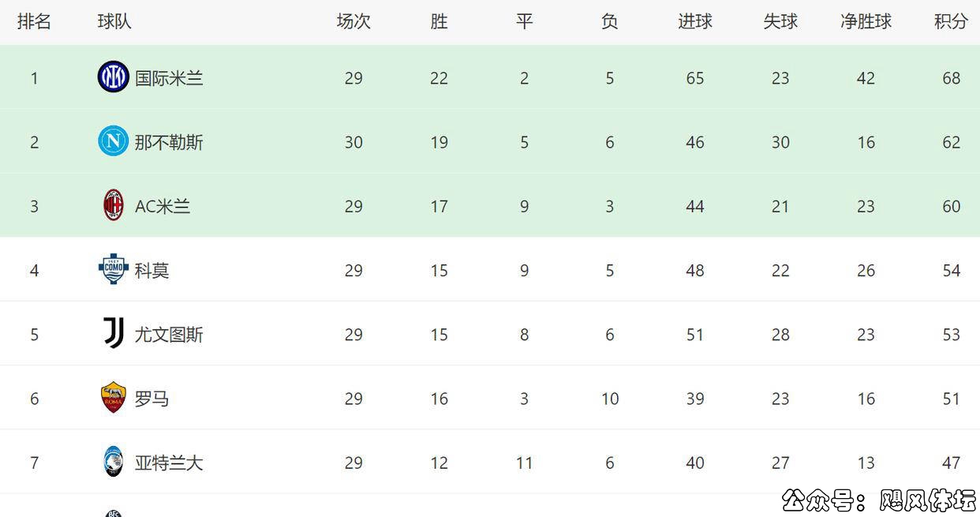Screen dimensions: 980x517
Task: Open the 那不勒斯 team link
Action: pos(169,142)
